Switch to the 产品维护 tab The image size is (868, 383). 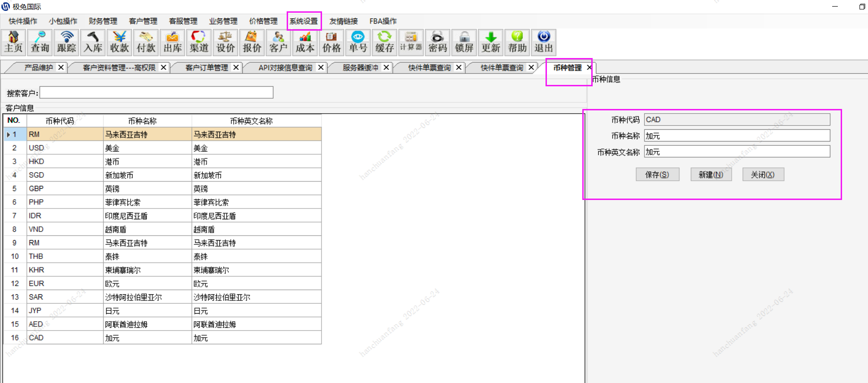[x=39, y=67]
